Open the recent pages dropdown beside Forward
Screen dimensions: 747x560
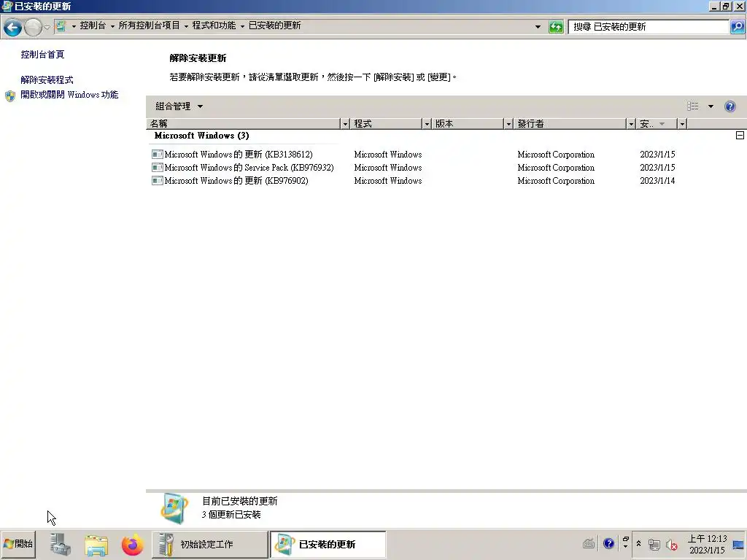point(47,28)
